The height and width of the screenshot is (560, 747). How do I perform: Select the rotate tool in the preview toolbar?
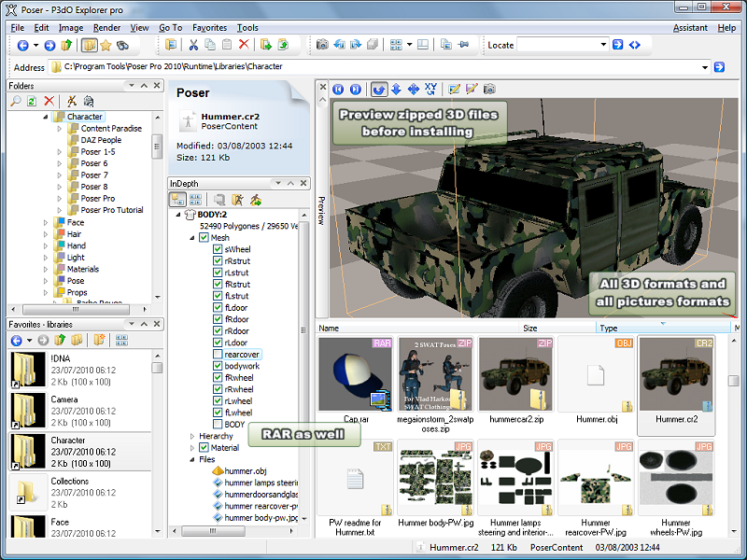(379, 90)
